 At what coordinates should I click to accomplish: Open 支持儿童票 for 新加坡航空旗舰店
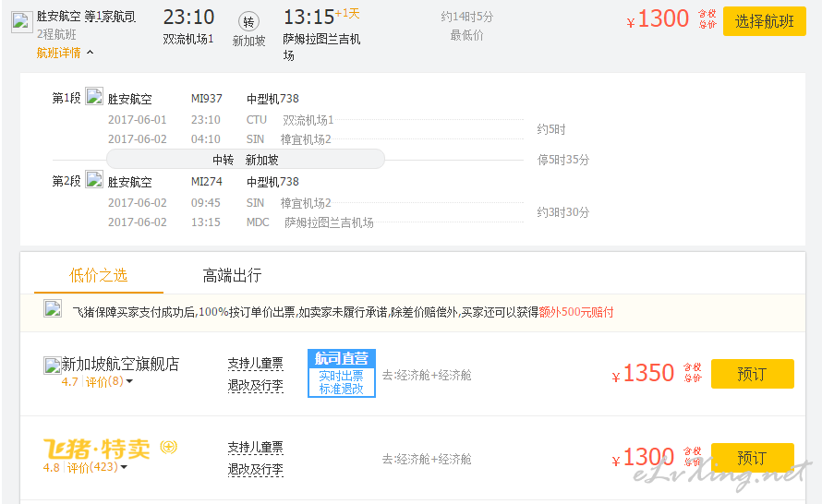255,364
